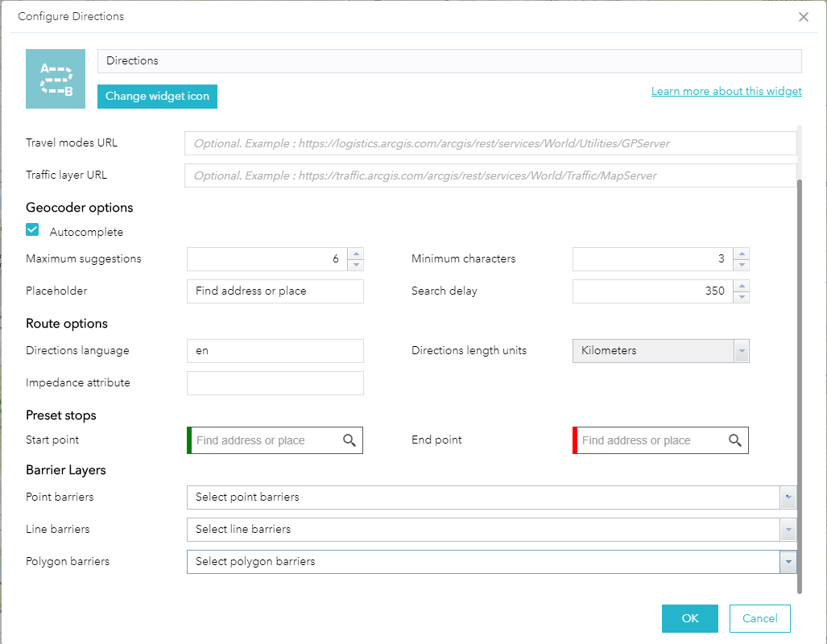Increase Maximum suggestions with up arrow
Screen dimensions: 827x644
(x=357, y=254)
